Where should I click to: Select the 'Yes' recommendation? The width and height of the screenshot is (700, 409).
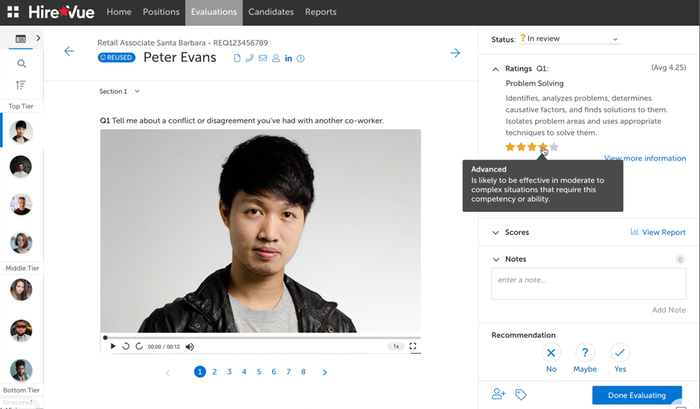pos(620,353)
